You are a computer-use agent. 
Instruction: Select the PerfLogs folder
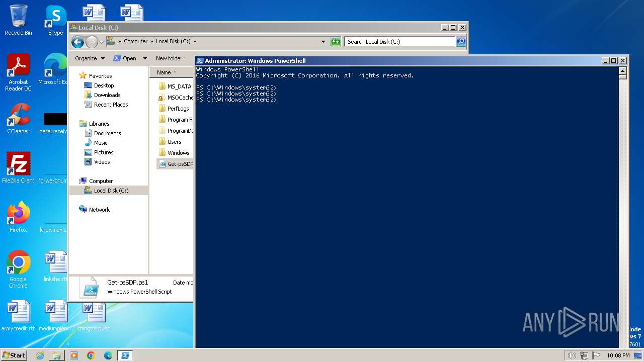[174, 109]
